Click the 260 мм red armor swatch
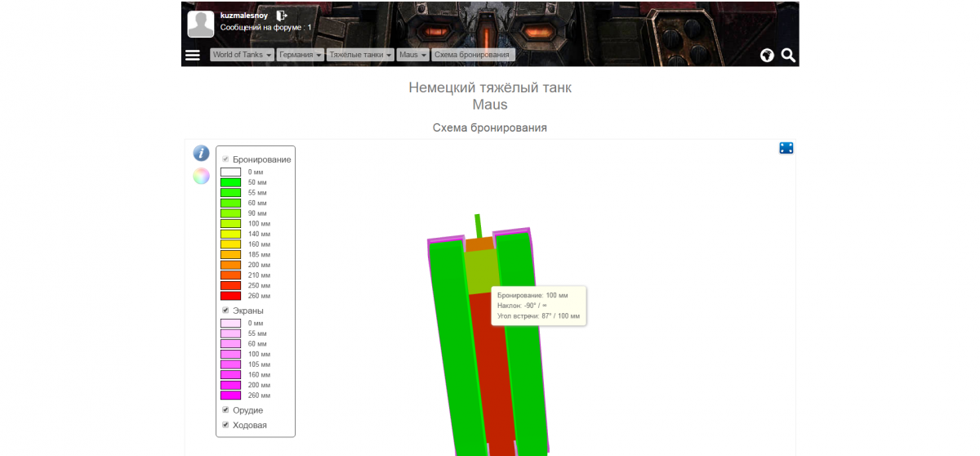This screenshot has width=980, height=456. tap(230, 296)
